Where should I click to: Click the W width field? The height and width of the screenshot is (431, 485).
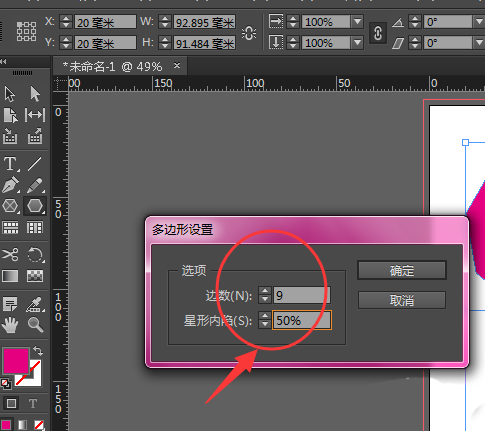tap(205, 22)
